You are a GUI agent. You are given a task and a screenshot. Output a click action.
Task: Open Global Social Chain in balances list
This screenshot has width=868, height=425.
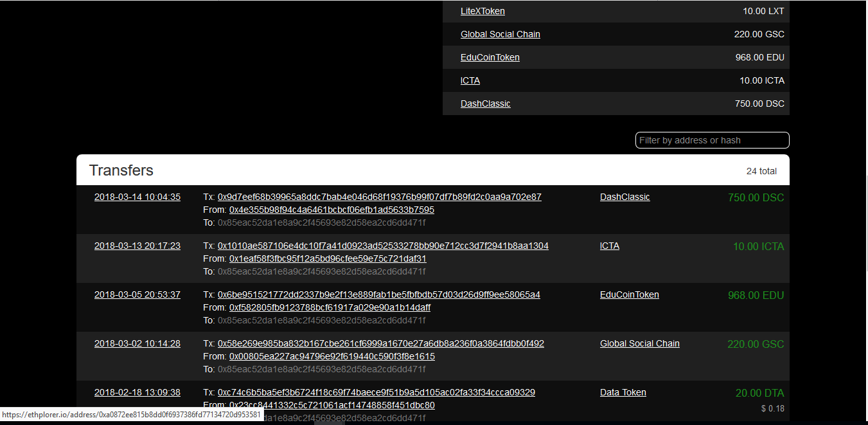(500, 34)
